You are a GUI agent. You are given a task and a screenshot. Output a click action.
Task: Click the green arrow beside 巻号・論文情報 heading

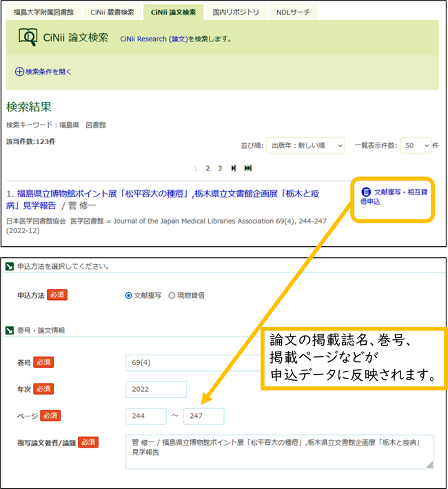9,331
